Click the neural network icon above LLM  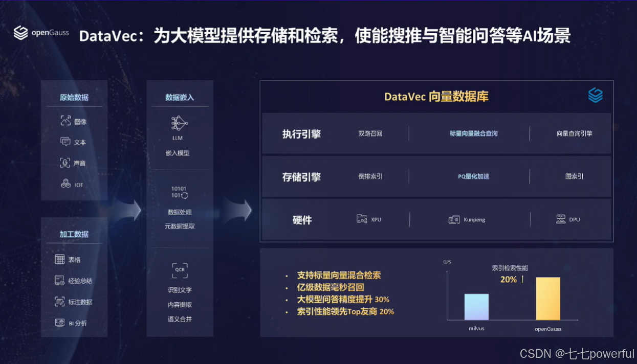click(x=180, y=123)
